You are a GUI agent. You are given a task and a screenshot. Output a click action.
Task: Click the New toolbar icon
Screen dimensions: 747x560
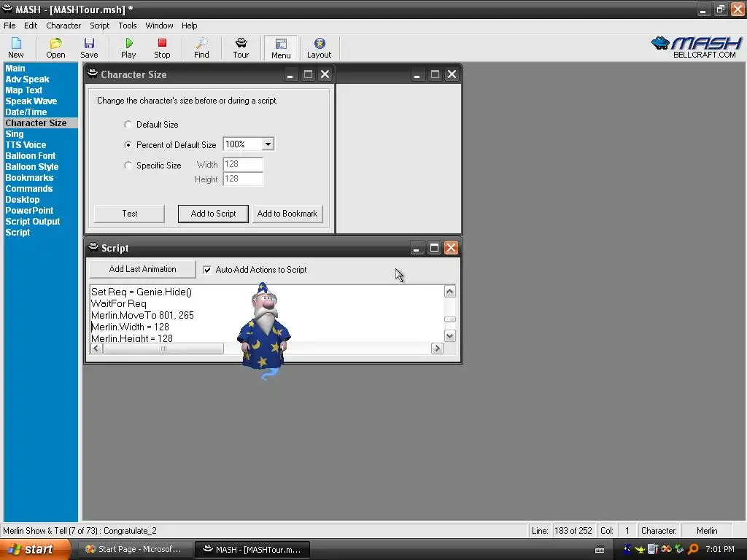(x=16, y=47)
